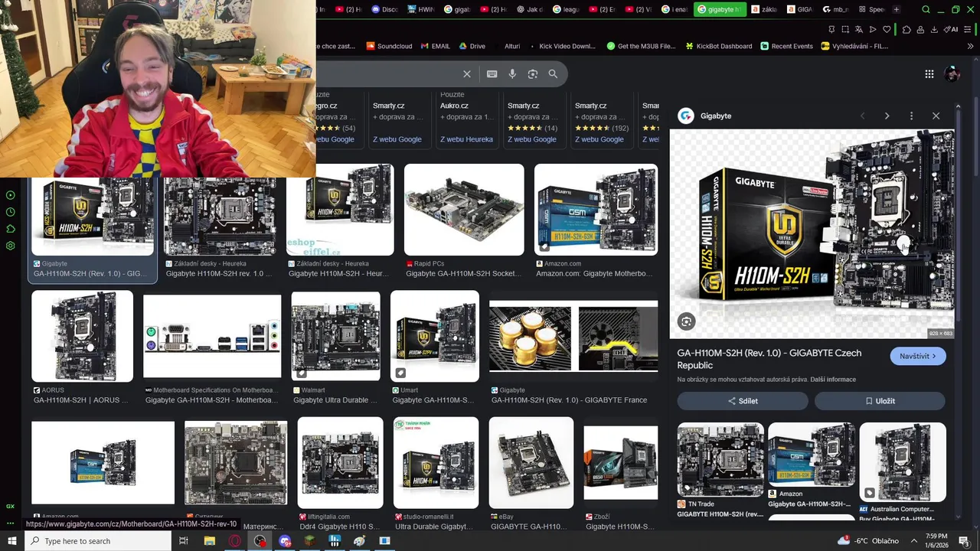Open more options menu in the preview panel

[911, 116]
